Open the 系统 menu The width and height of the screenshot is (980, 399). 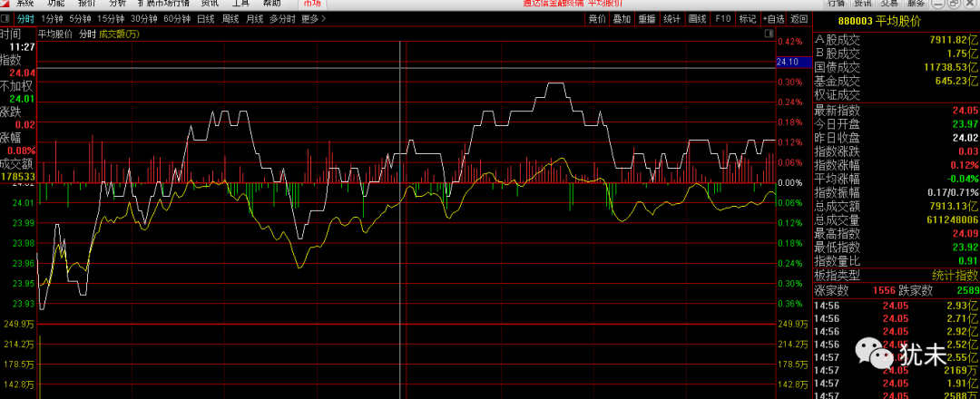click(x=24, y=3)
